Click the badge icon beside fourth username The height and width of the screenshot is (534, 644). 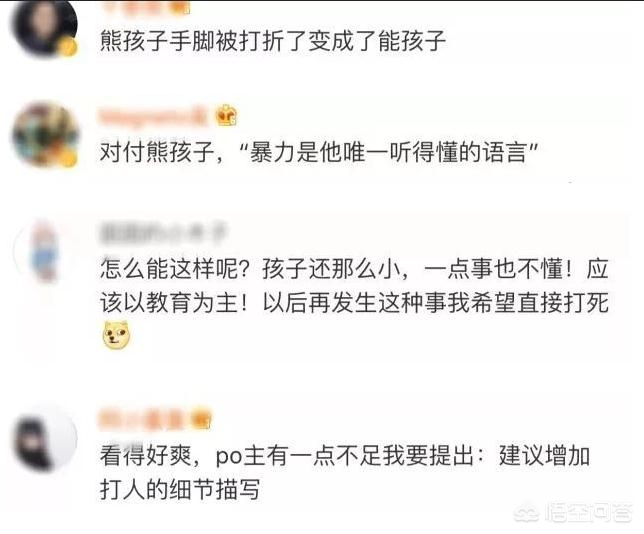coord(200,419)
